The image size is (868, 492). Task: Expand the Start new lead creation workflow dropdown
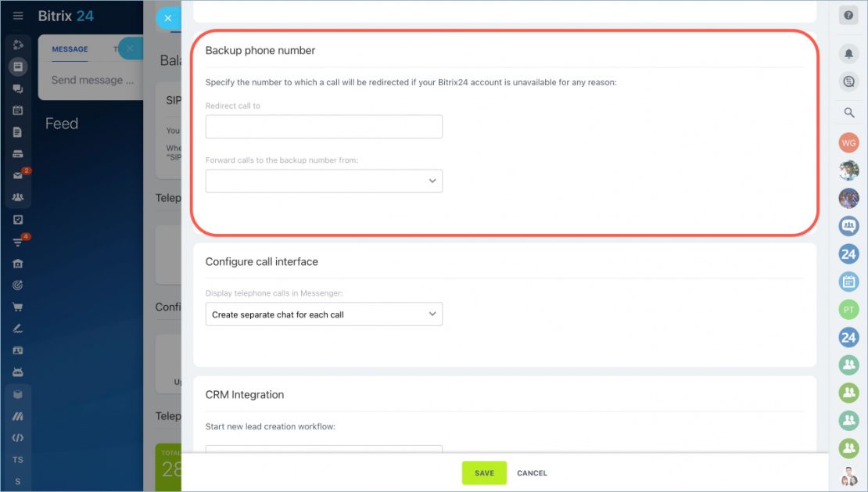click(x=324, y=449)
